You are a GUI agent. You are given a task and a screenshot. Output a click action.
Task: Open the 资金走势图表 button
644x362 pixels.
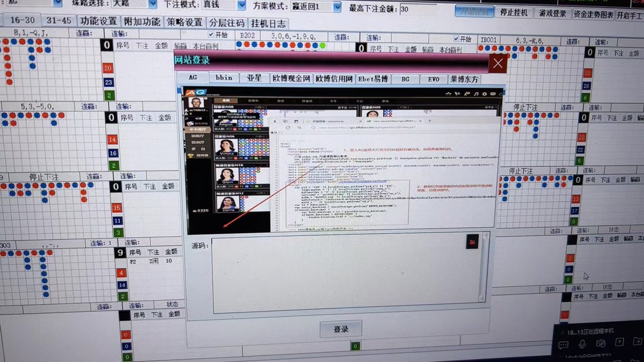coord(594,14)
